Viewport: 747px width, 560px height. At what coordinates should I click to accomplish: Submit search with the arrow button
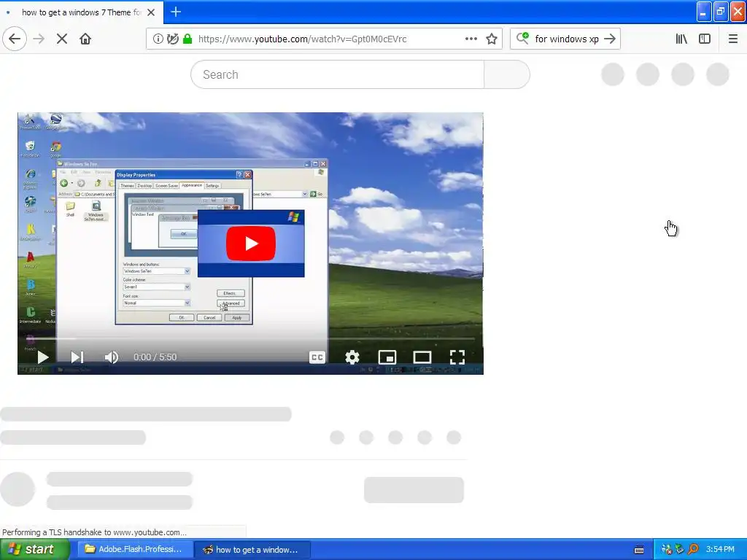[x=610, y=39]
